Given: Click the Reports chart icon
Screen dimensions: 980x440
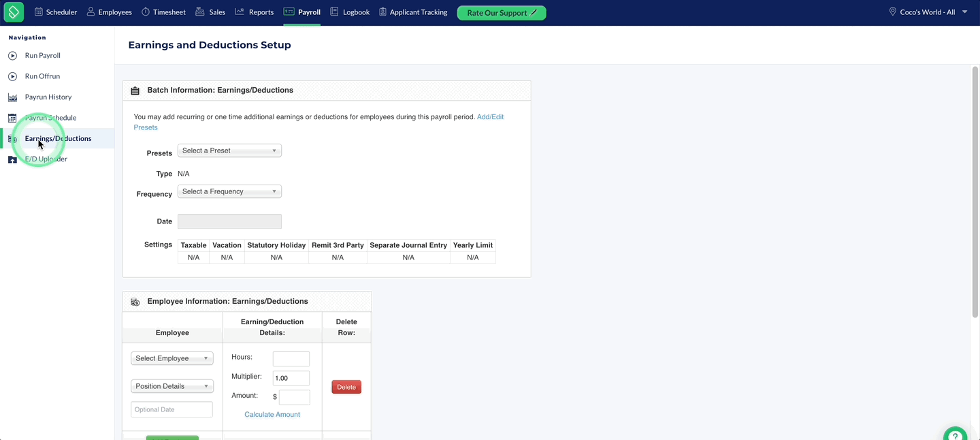Looking at the screenshot, I should click(x=240, y=12).
